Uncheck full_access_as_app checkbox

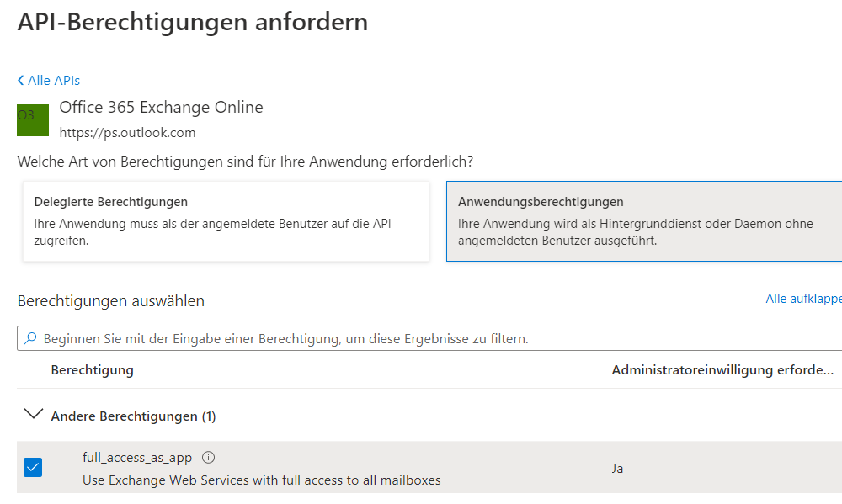pyautogui.click(x=33, y=468)
